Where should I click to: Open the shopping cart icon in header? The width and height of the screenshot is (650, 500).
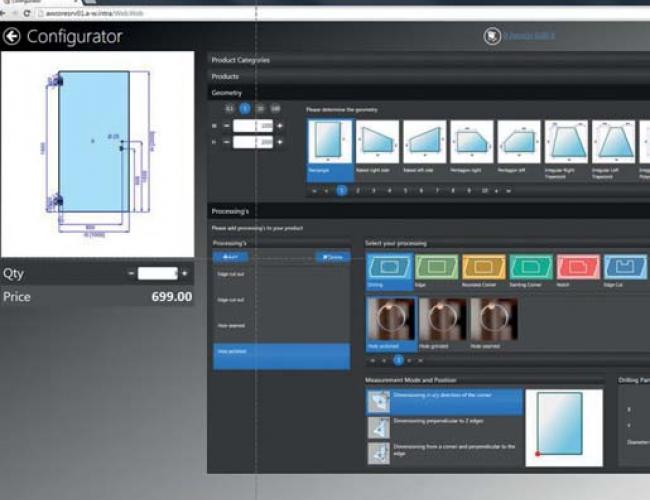click(x=491, y=36)
